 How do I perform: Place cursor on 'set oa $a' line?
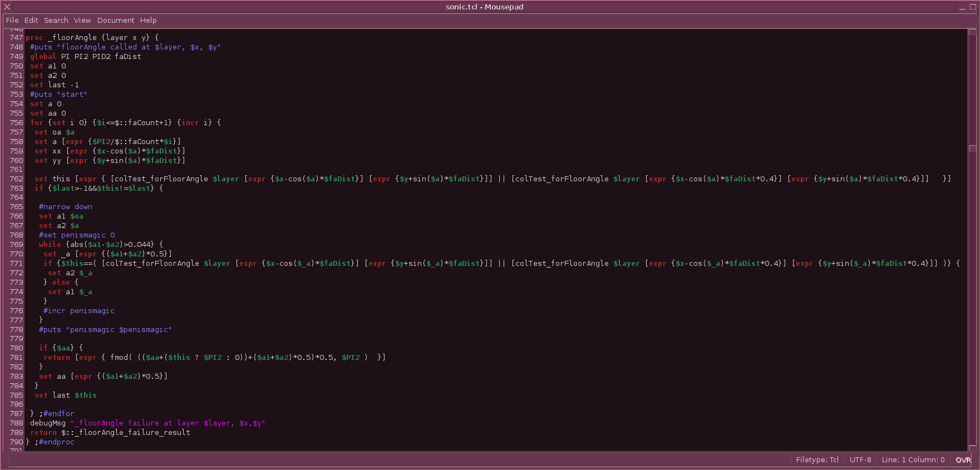55,132
